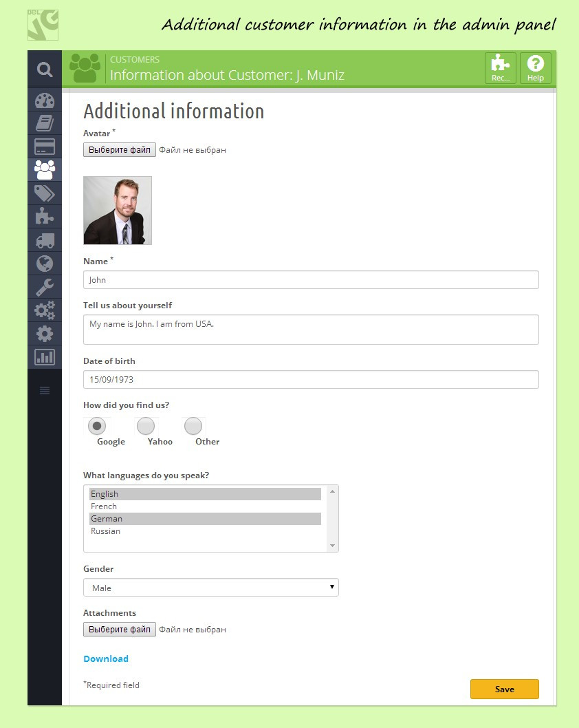This screenshot has width=579, height=728.
Task: Click the Name input field
Action: pyautogui.click(x=311, y=279)
